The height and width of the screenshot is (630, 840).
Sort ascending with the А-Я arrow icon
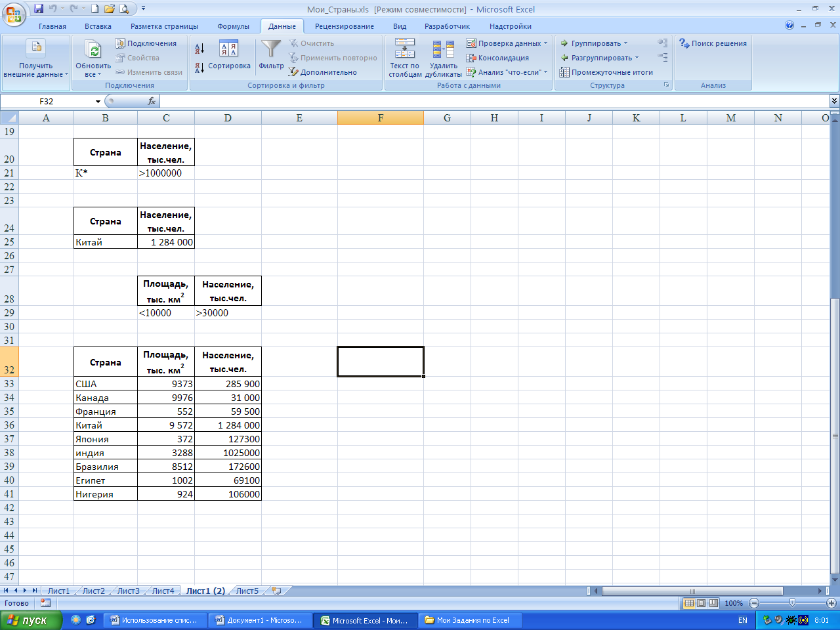click(x=199, y=49)
